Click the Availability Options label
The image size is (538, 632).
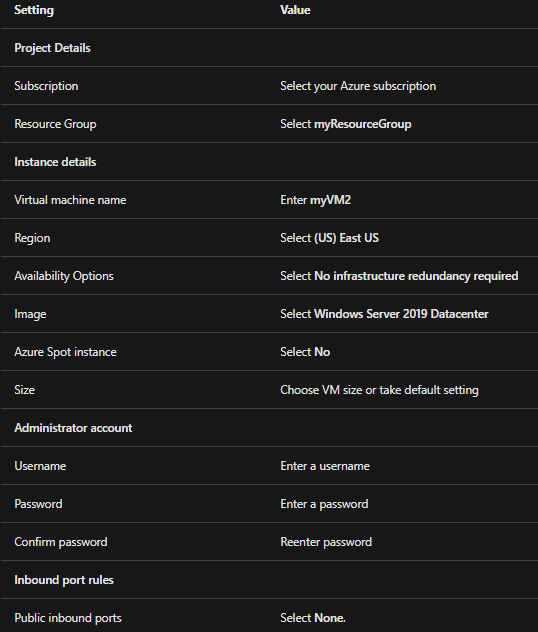(64, 276)
